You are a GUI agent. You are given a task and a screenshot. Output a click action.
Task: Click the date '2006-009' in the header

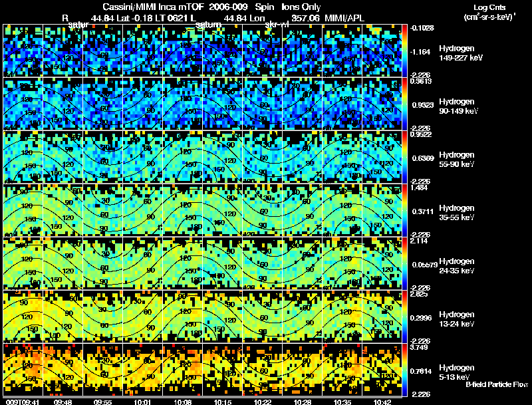(x=228, y=7)
